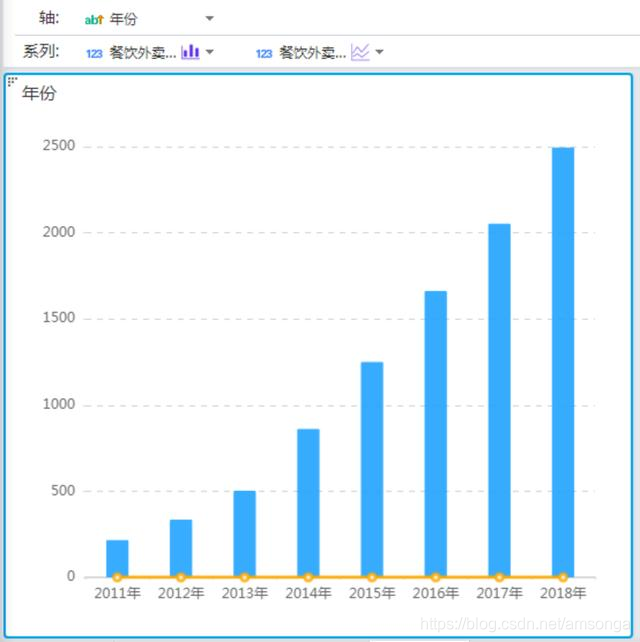
Task: Click the 2018年 x-axis label
Action: [x=563, y=593]
